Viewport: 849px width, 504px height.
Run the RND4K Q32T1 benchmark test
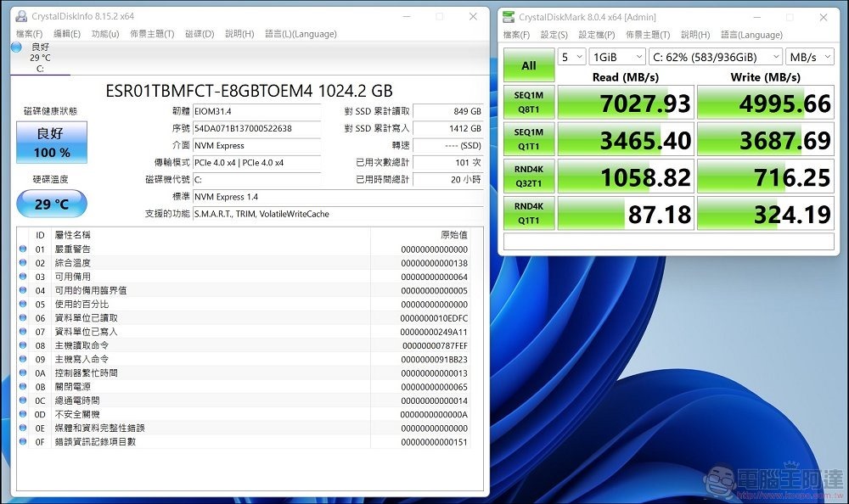(x=528, y=176)
